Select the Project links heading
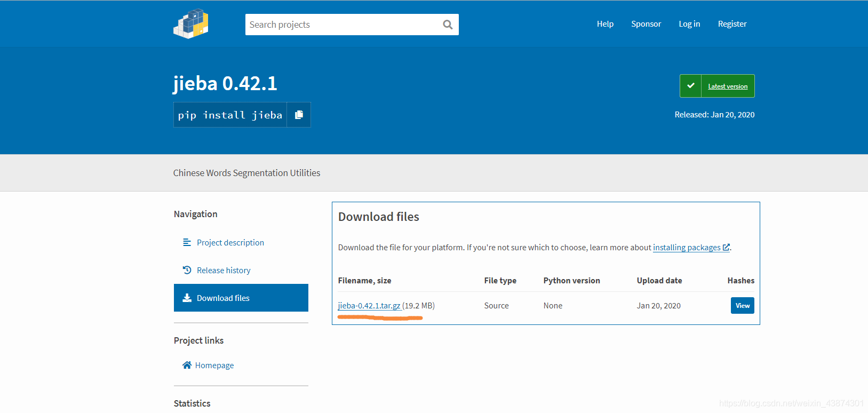The height and width of the screenshot is (413, 868). click(198, 340)
